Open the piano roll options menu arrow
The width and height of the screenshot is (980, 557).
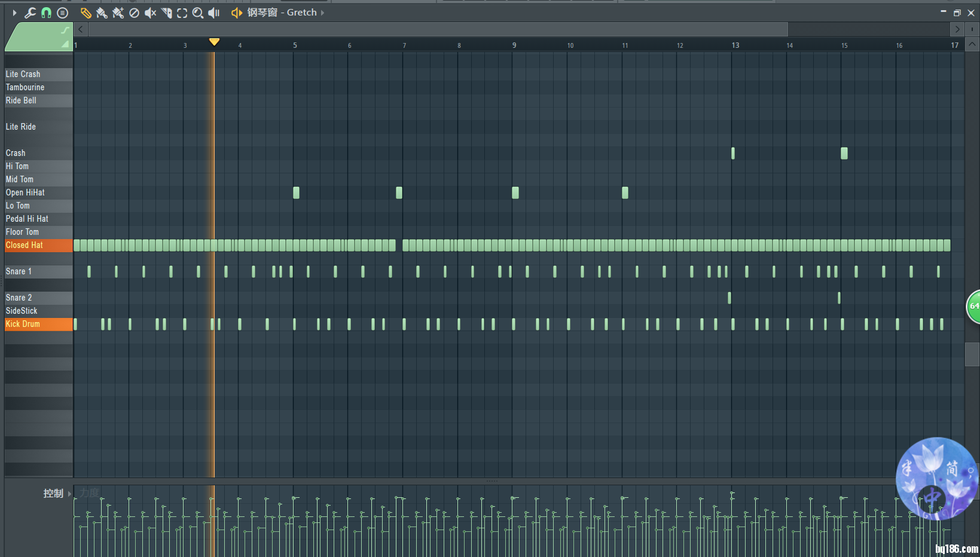14,13
